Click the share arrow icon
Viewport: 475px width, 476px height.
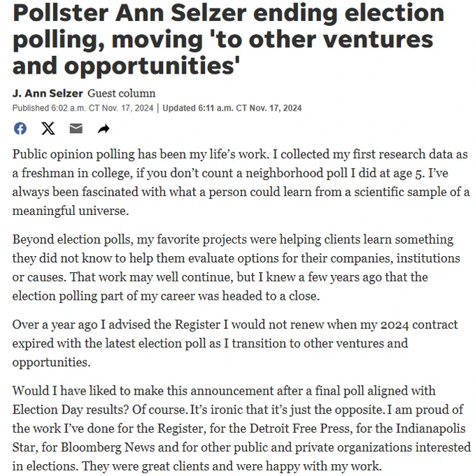click(104, 129)
